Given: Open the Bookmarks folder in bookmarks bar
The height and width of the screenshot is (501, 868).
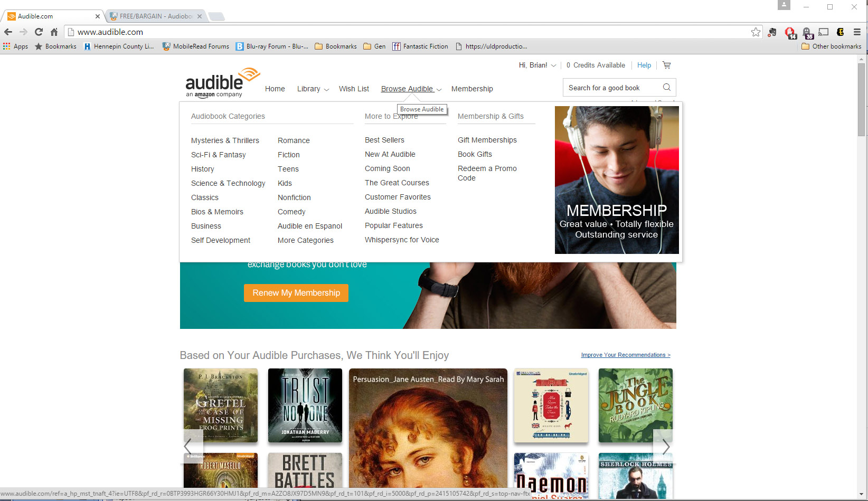Looking at the screenshot, I should (336, 46).
